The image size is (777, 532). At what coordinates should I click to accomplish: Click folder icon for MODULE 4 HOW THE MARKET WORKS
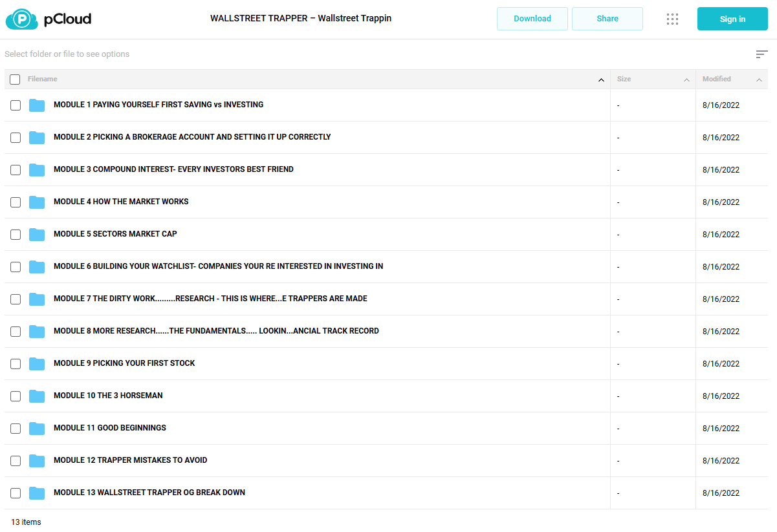pos(37,202)
